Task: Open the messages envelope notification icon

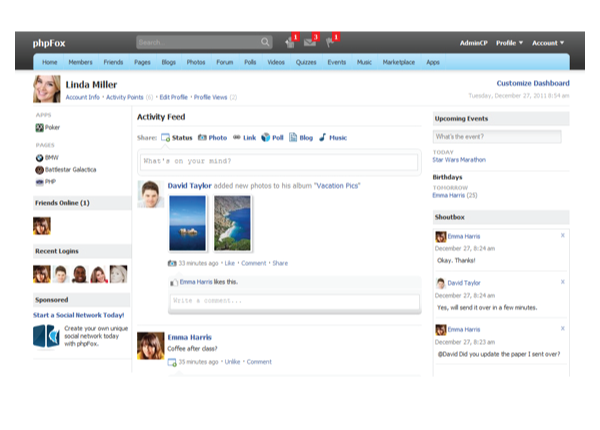Action: click(x=310, y=42)
